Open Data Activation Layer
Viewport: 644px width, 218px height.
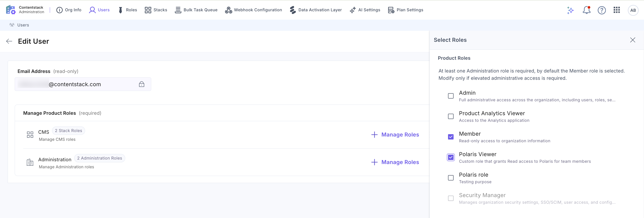click(316, 10)
